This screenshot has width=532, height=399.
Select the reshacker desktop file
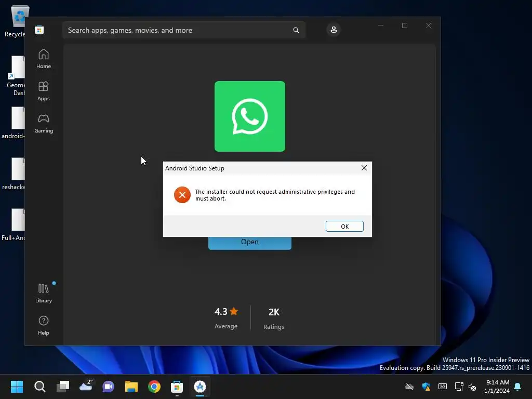pyautogui.click(x=14, y=174)
